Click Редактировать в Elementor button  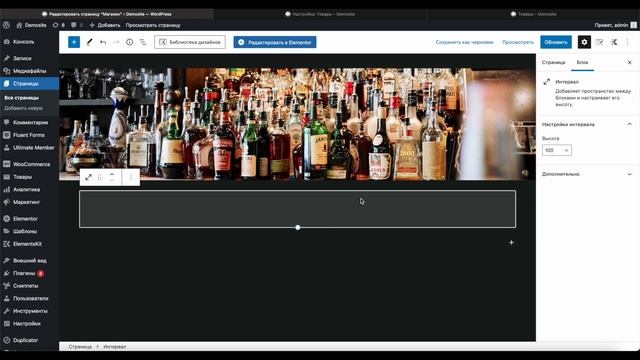coord(275,42)
